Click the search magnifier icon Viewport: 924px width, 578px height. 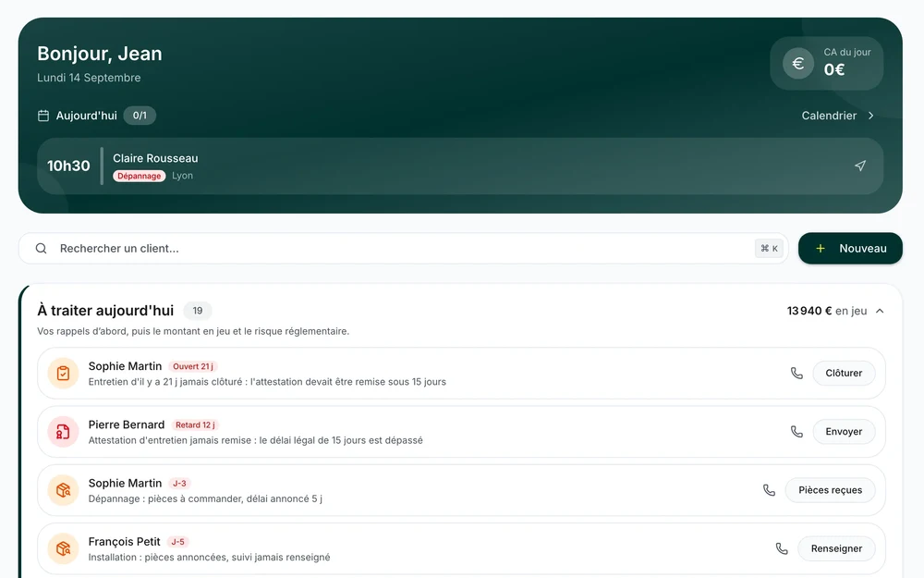click(41, 248)
